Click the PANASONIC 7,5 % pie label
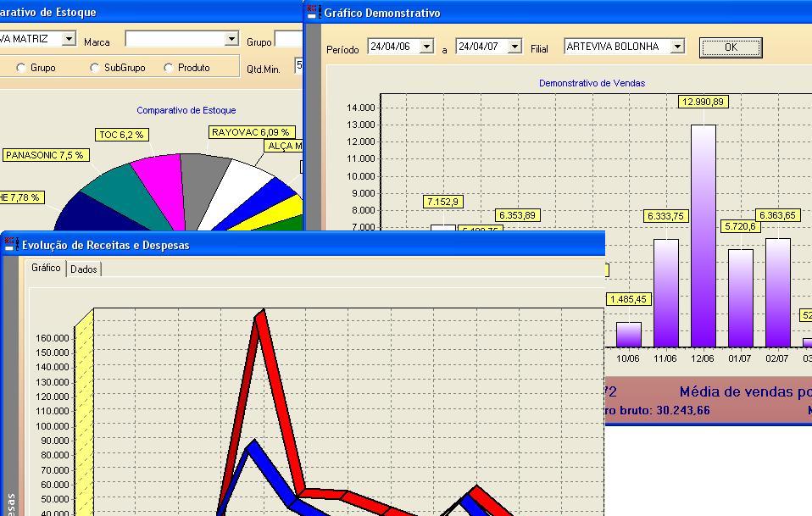Screen dimensions: 812x516 point(44,155)
